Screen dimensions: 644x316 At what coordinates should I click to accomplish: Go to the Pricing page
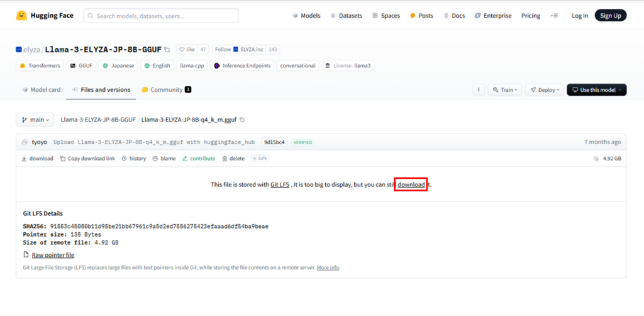coord(531,16)
